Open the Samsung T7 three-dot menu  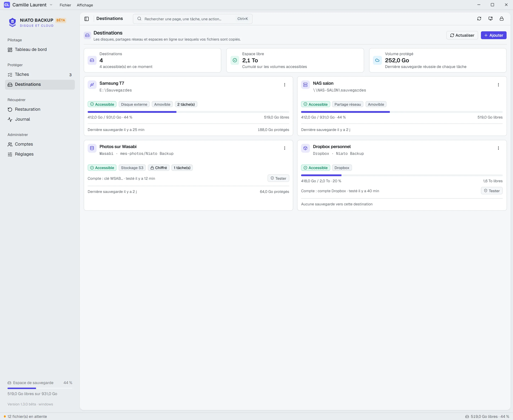tap(284, 85)
